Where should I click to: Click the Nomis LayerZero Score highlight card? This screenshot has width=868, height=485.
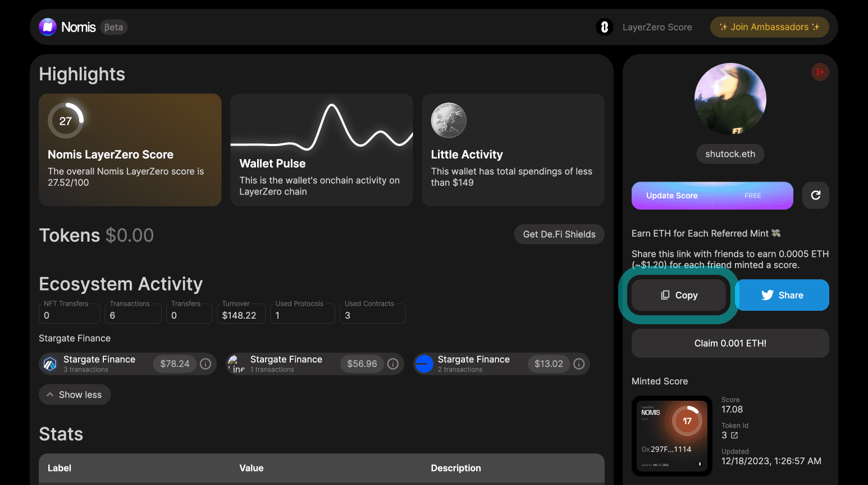point(130,150)
